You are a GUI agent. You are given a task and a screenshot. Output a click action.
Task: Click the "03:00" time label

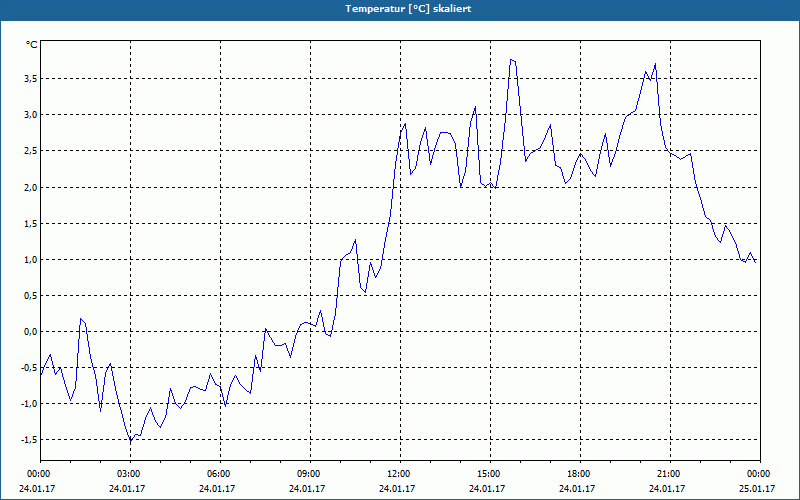130,474
